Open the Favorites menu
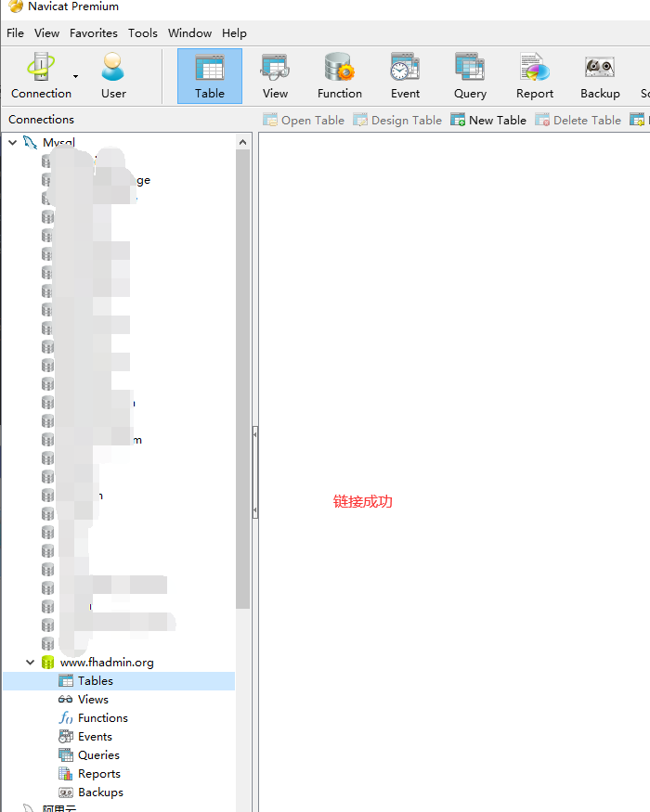 (x=93, y=33)
